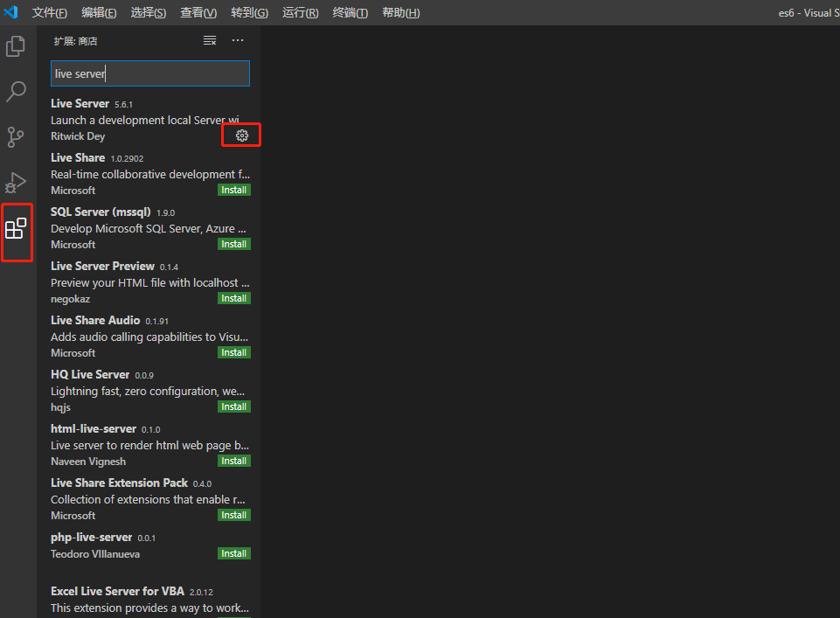This screenshot has height=618, width=840.
Task: Install SQL Server (mssql) extension
Action: pyautogui.click(x=233, y=244)
